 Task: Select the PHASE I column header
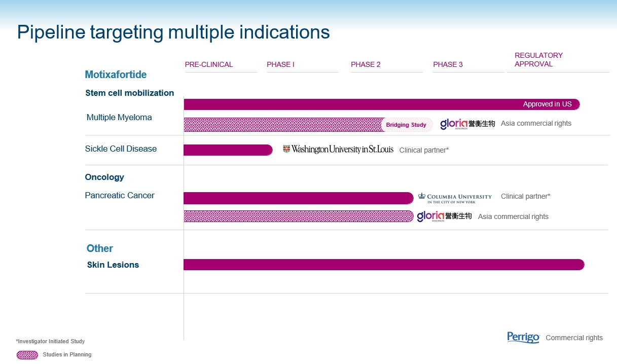(280, 64)
